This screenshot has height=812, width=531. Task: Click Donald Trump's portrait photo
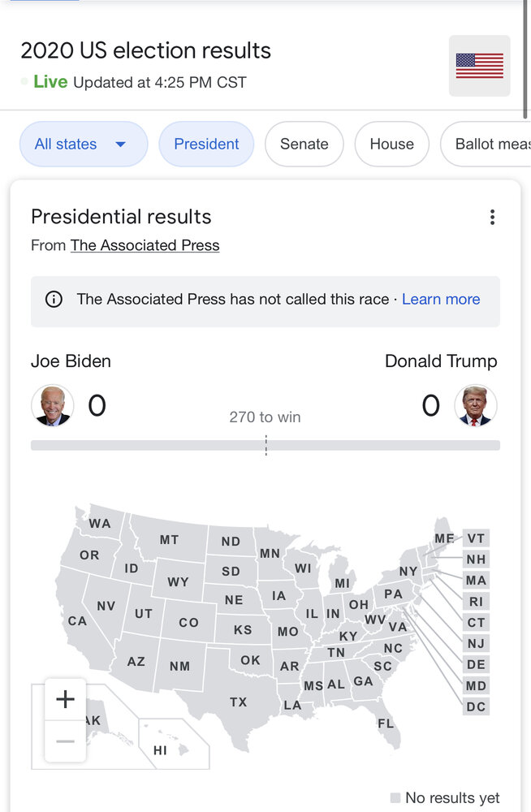click(476, 405)
